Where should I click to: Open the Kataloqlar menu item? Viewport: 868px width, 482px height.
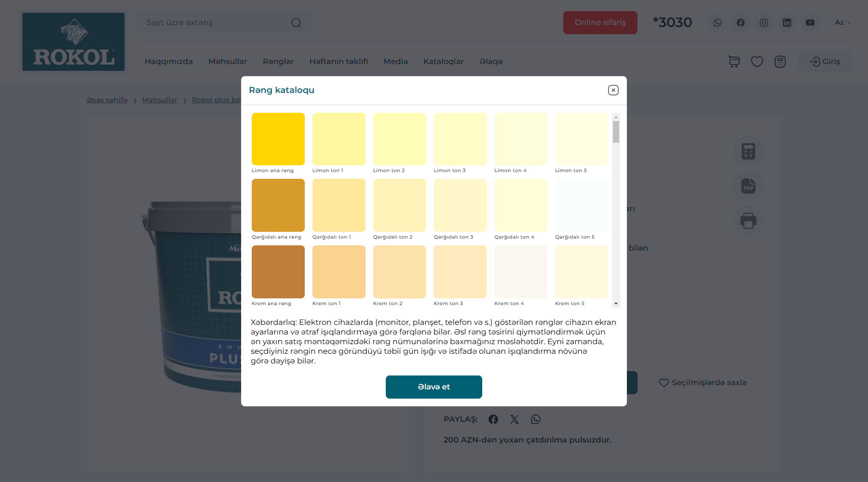pyautogui.click(x=443, y=62)
